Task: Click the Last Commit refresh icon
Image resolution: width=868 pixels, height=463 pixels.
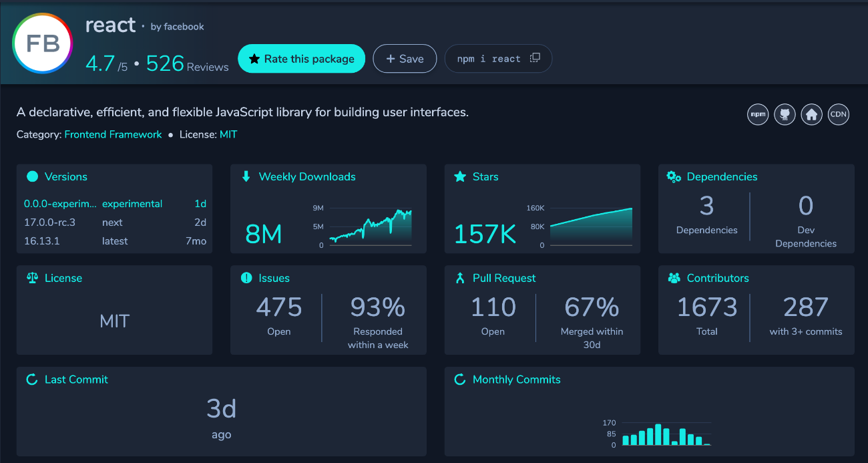Action: click(x=31, y=379)
